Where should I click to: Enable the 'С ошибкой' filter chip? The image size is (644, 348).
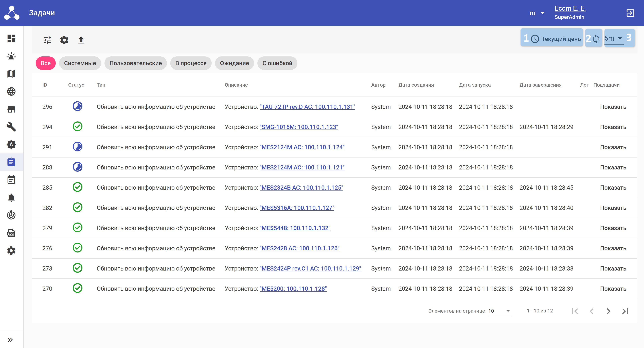pos(277,63)
